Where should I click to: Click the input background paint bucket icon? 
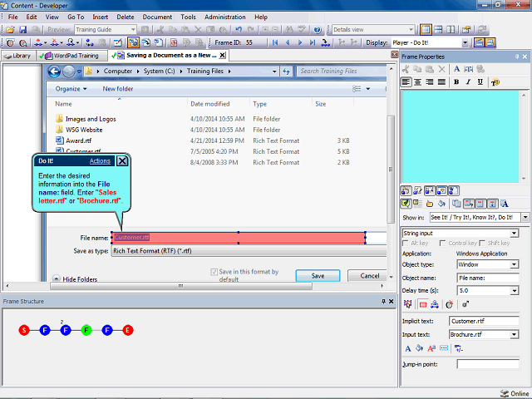pos(419,348)
